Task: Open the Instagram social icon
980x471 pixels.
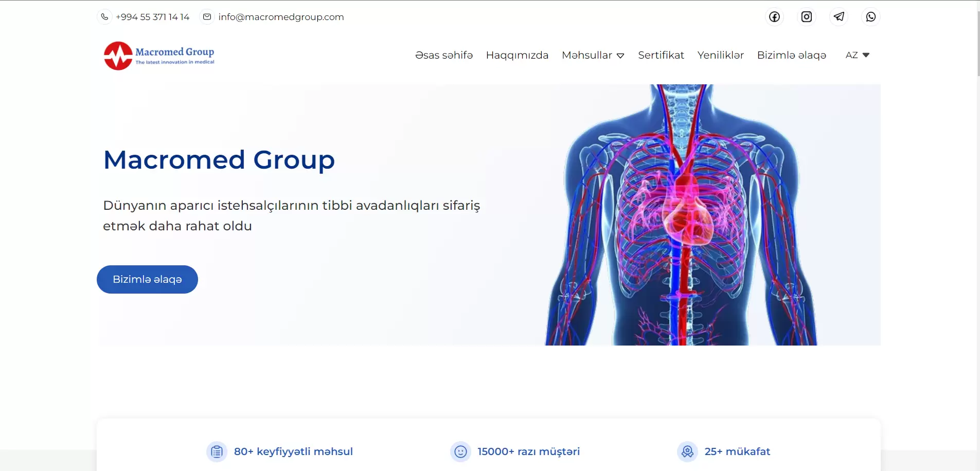Action: (807, 17)
